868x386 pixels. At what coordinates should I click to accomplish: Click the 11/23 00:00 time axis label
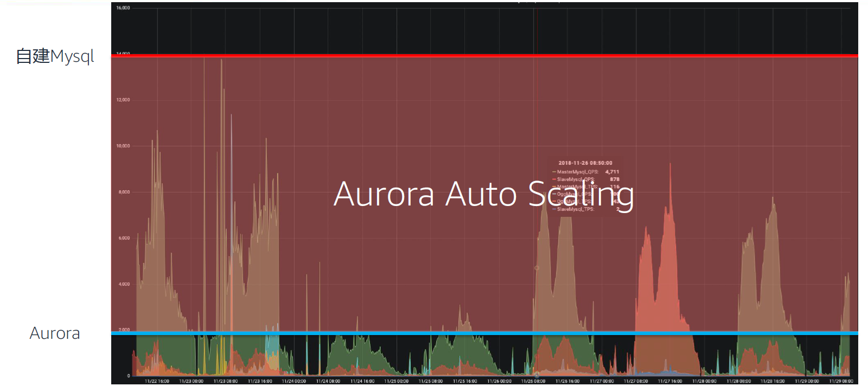(x=191, y=381)
